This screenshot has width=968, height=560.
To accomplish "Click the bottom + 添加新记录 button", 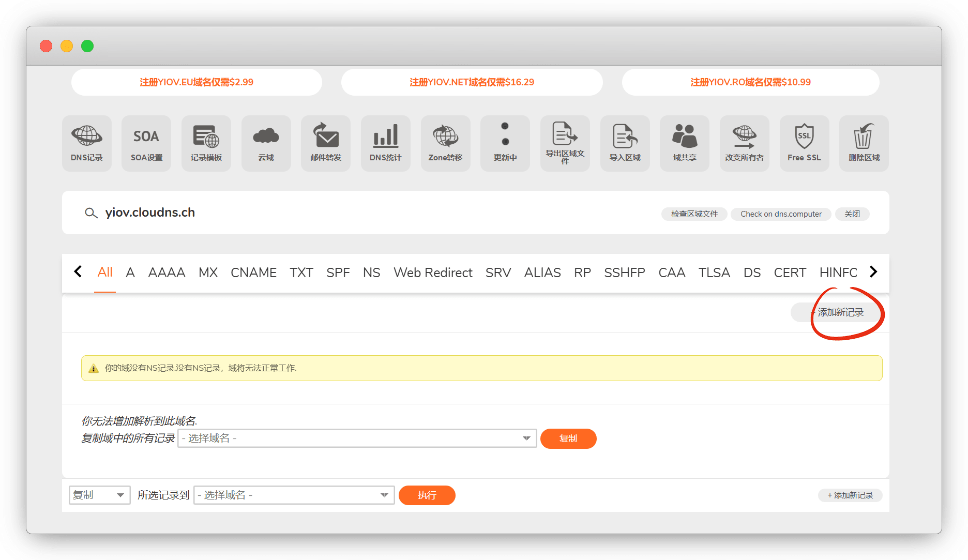I will 850,495.
